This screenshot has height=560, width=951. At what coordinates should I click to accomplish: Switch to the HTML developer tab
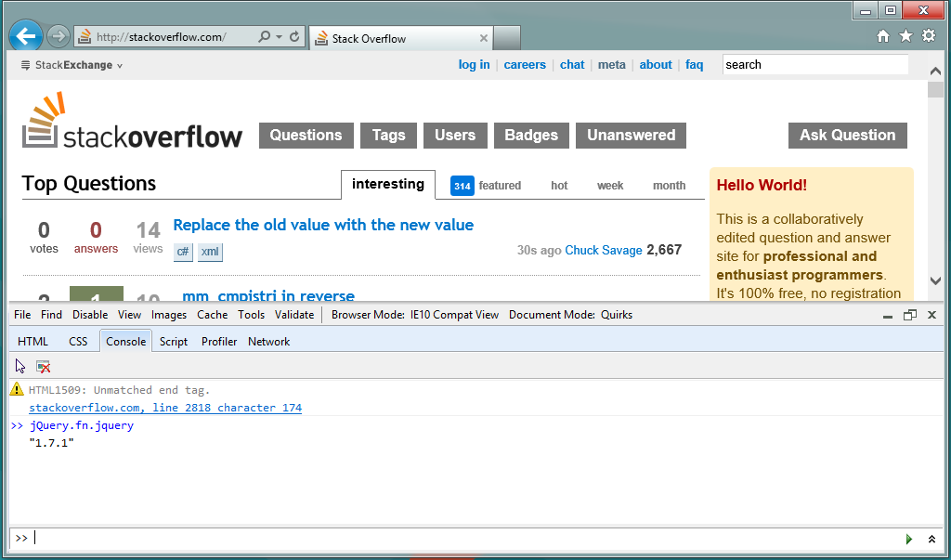(33, 341)
